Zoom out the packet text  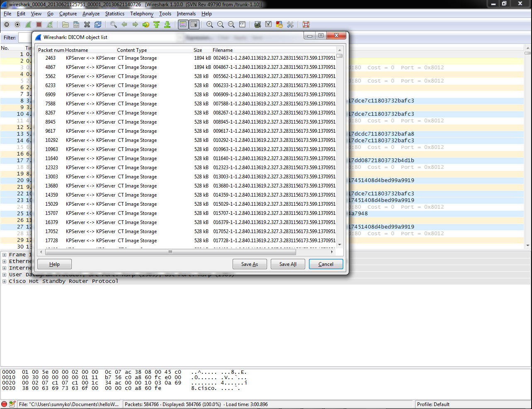221,25
